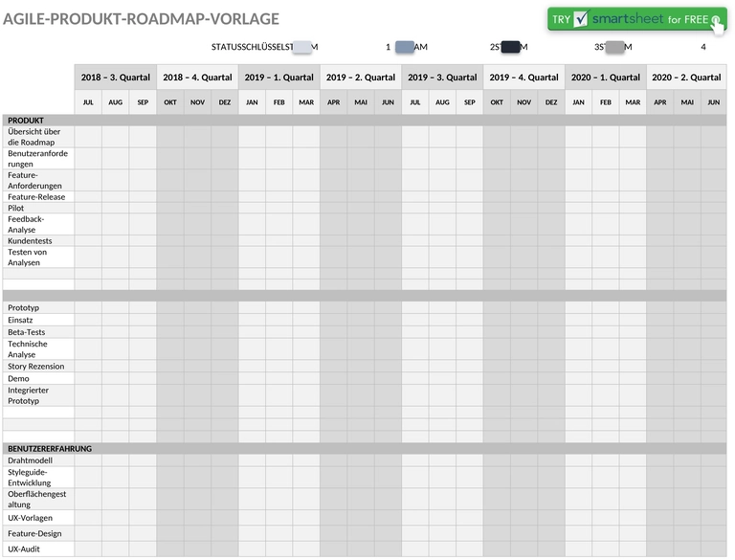Select the 2020 – 2. Quartal header

(686, 78)
